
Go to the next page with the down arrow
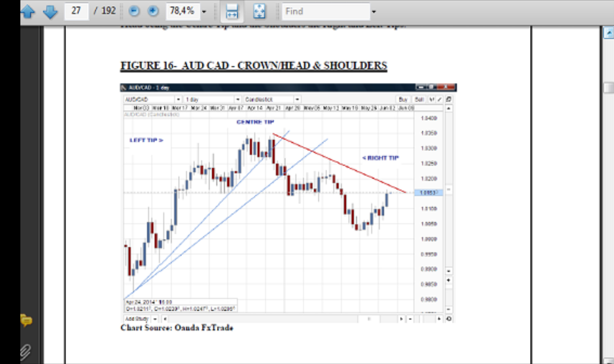(50, 11)
